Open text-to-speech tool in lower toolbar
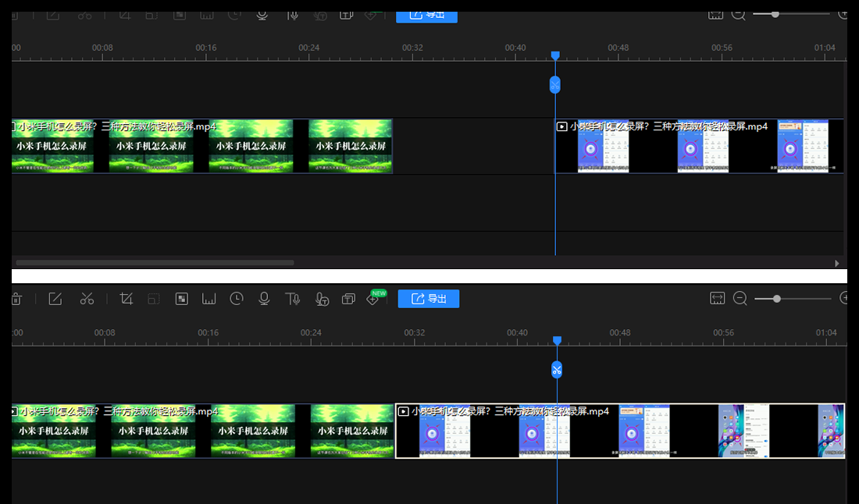859x504 pixels. 293,299
